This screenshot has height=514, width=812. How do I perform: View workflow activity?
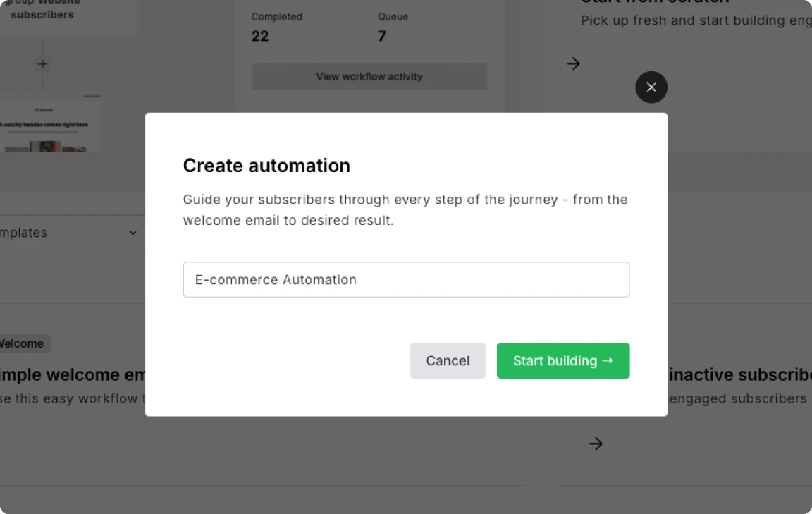coord(369,76)
